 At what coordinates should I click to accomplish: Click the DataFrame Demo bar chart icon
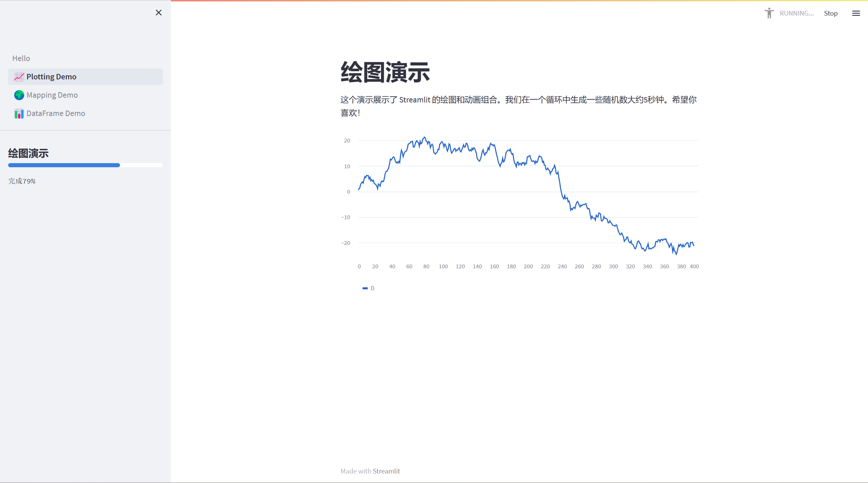pyautogui.click(x=19, y=114)
